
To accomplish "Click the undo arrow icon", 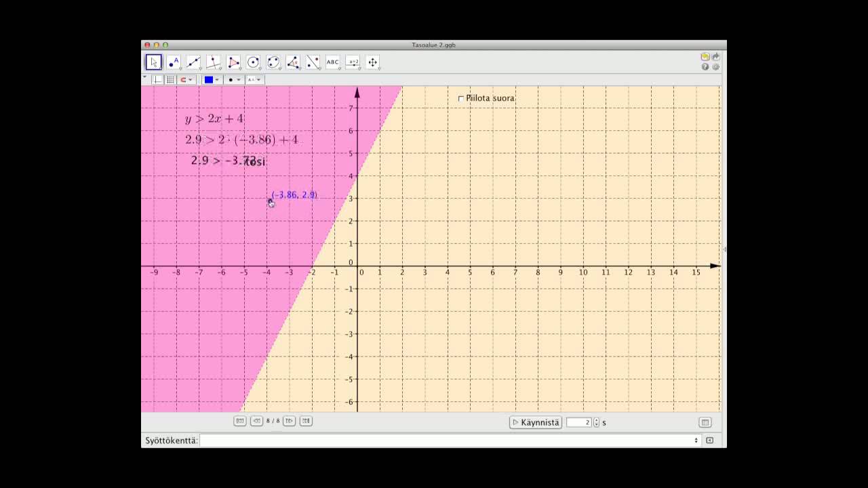I will click(x=705, y=57).
